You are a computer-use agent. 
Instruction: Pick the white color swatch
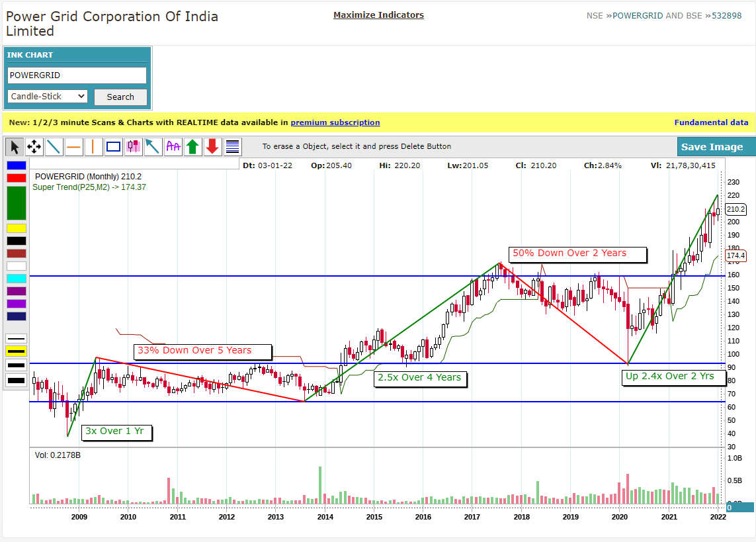(x=17, y=265)
